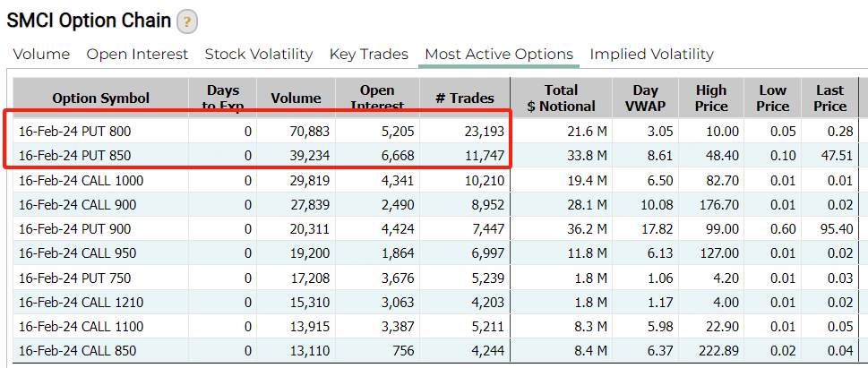
Task: Open the 16-Feb-24 PUT 850 row
Action: coord(73,156)
